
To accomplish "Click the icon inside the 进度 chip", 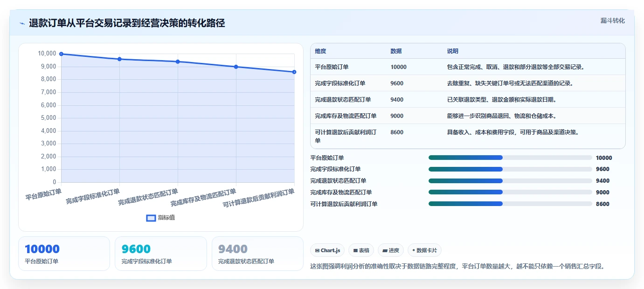I will 385,251.
